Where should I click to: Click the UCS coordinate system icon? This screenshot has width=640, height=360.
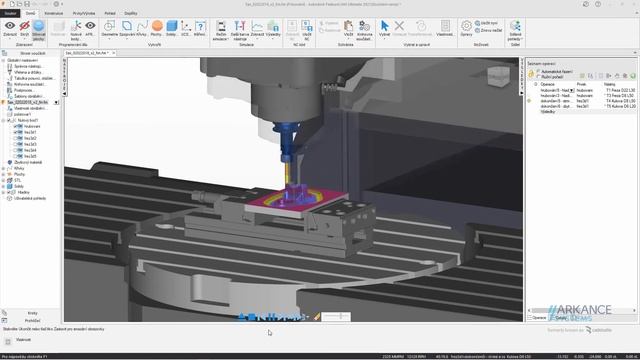pos(186,26)
